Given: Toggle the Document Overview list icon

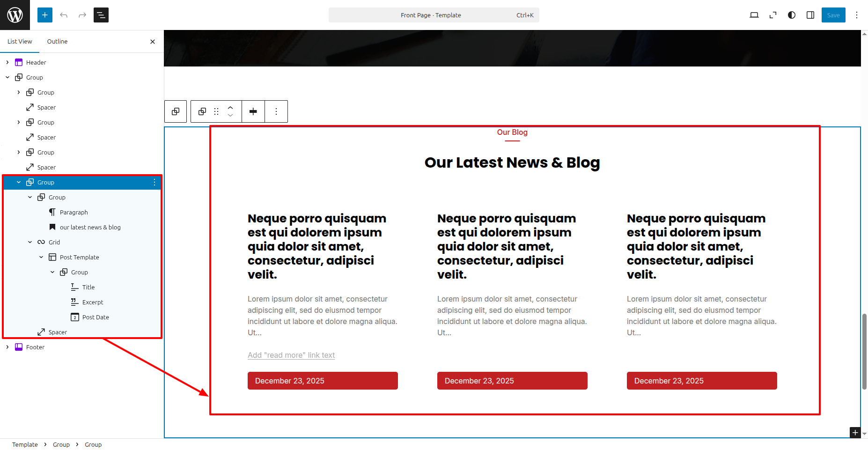Looking at the screenshot, I should pyautogui.click(x=101, y=15).
